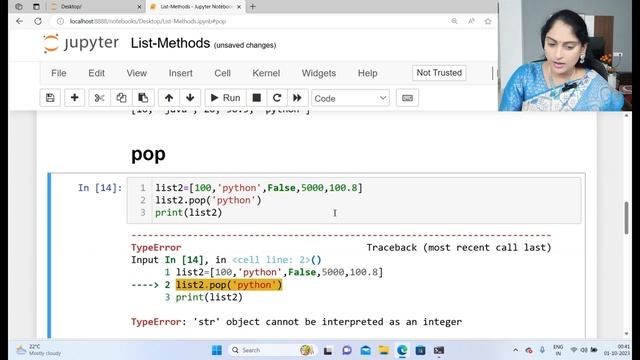Restart the kernel icon

click(277, 98)
